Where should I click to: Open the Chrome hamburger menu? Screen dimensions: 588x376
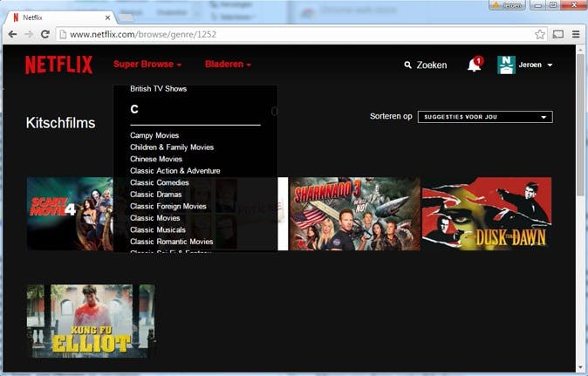576,34
